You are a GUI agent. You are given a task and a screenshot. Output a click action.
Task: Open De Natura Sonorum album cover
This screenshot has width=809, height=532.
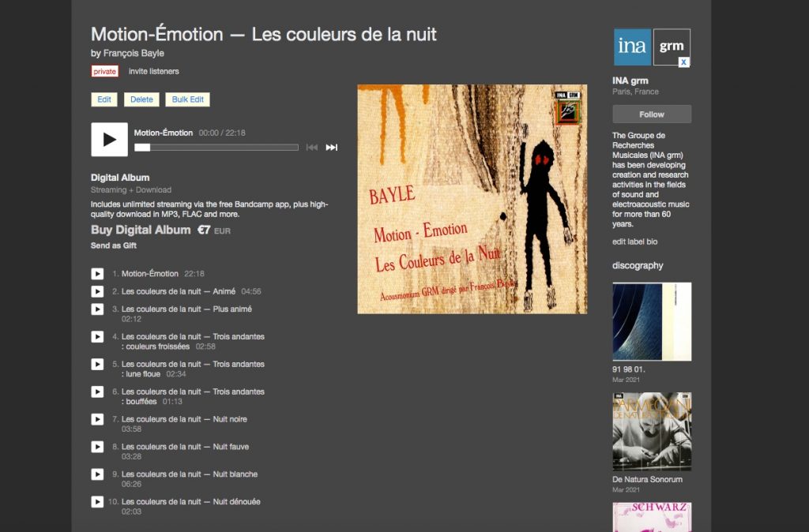652,432
